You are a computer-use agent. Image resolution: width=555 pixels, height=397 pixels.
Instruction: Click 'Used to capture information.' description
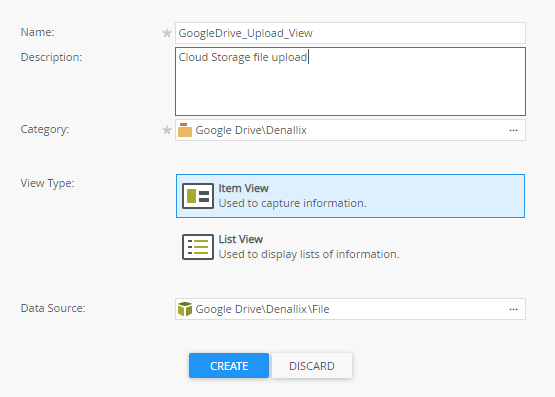(292, 203)
